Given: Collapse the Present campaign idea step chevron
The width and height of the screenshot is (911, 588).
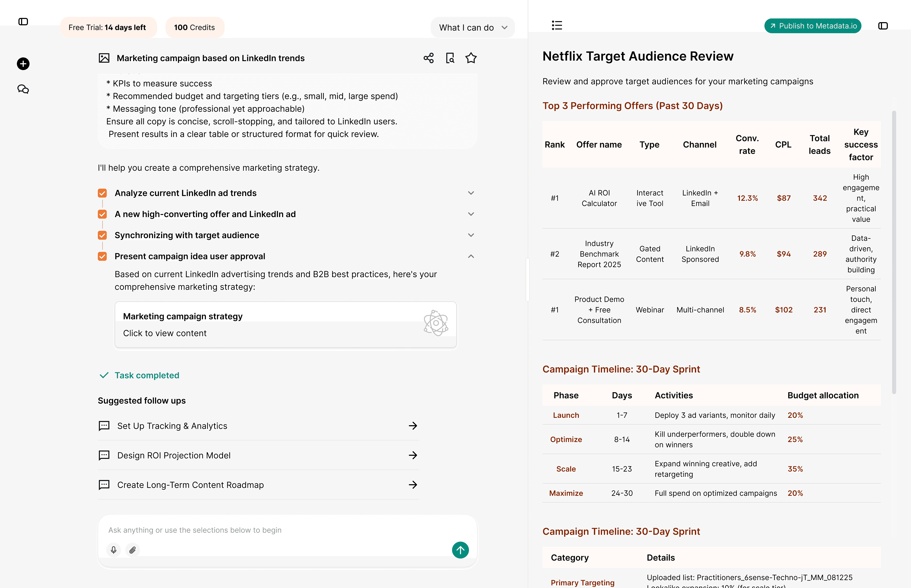Looking at the screenshot, I should (471, 256).
